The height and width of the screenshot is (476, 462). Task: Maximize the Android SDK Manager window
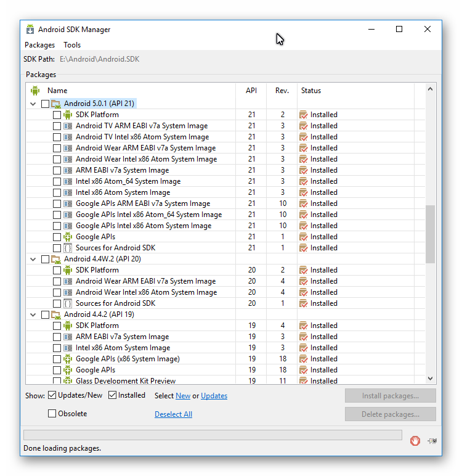point(399,29)
